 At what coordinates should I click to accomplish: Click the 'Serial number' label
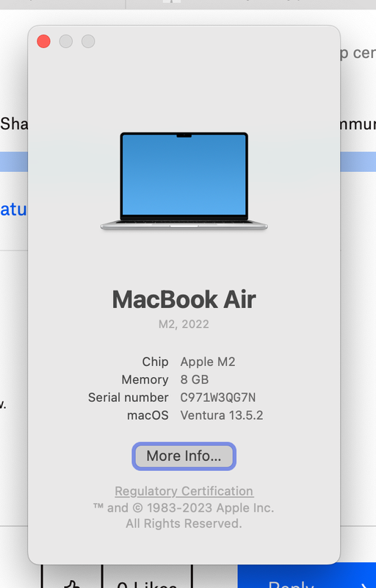[128, 398]
